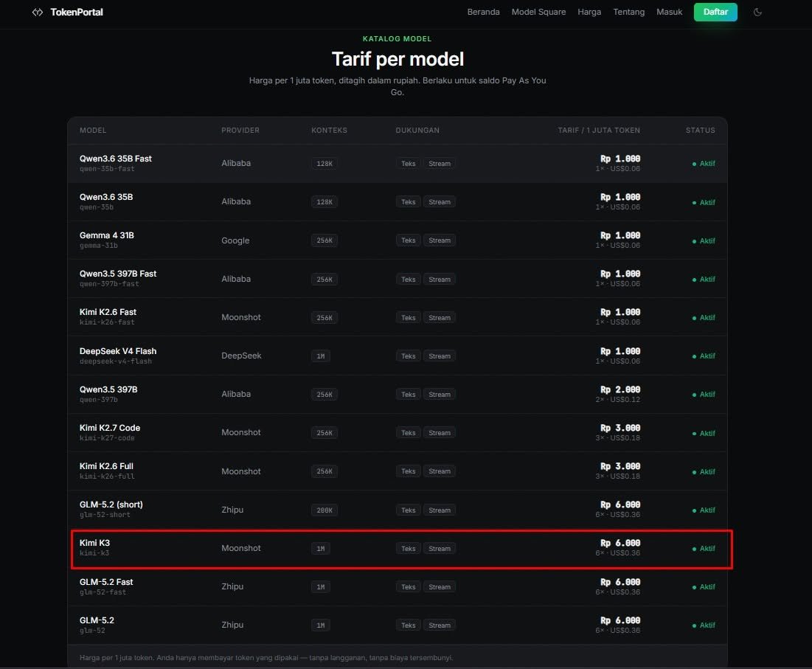Click Rp 6.000 price for Kimi K3

(620, 543)
